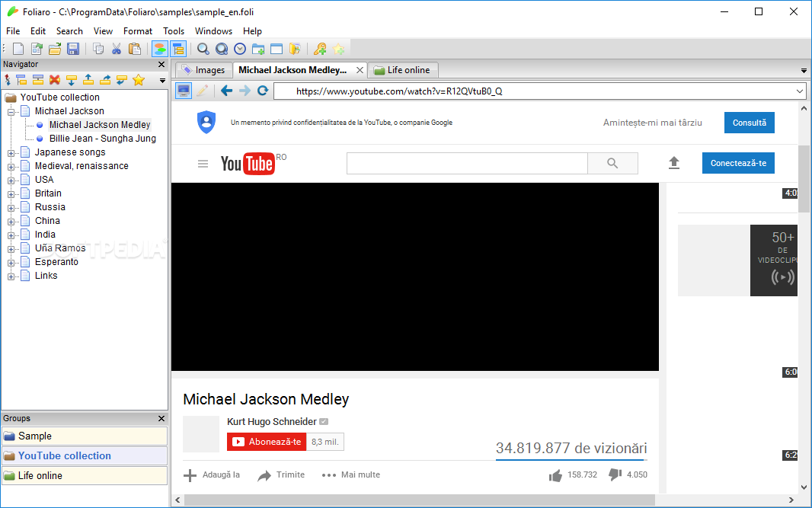Click the red delete X in Navigator toolbar
This screenshot has height=508, width=812.
click(54, 80)
